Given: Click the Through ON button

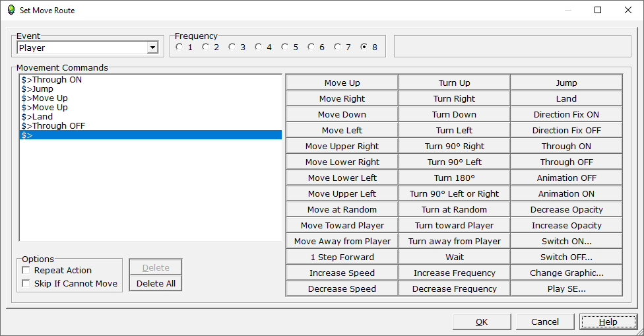Looking at the screenshot, I should click(566, 147).
